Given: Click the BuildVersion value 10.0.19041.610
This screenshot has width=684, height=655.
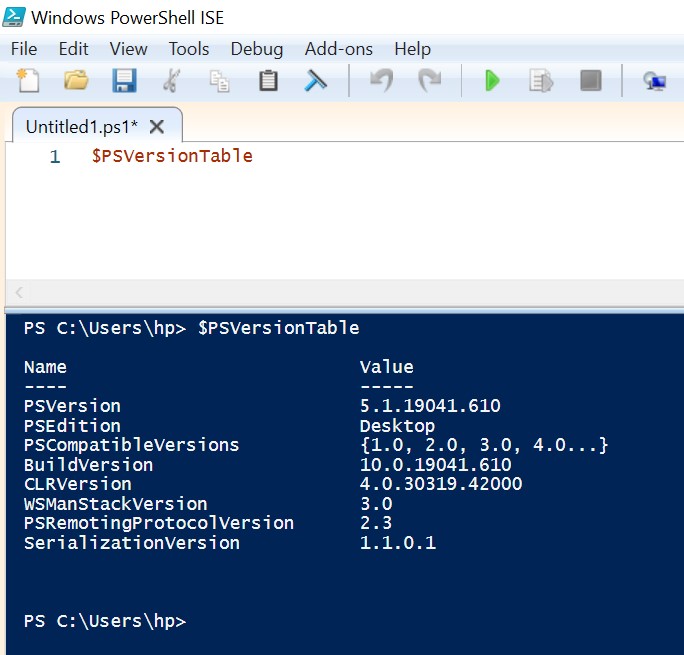Looking at the screenshot, I should click(x=435, y=464).
